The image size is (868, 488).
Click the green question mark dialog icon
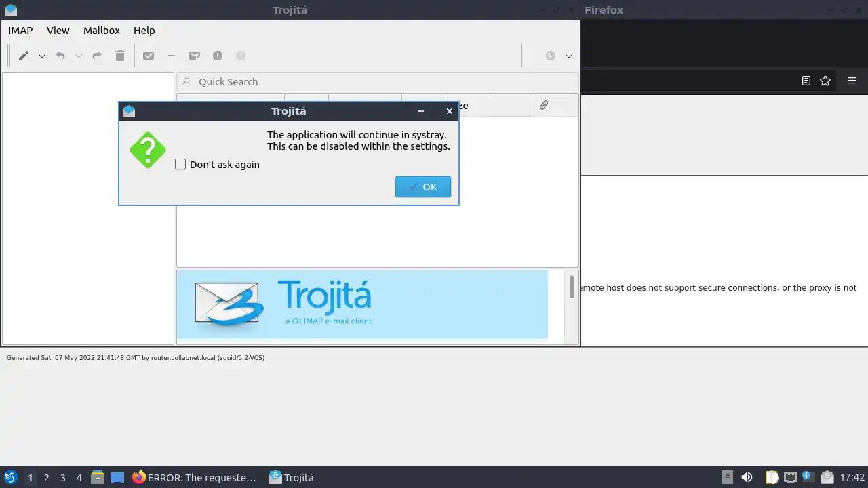tap(148, 150)
